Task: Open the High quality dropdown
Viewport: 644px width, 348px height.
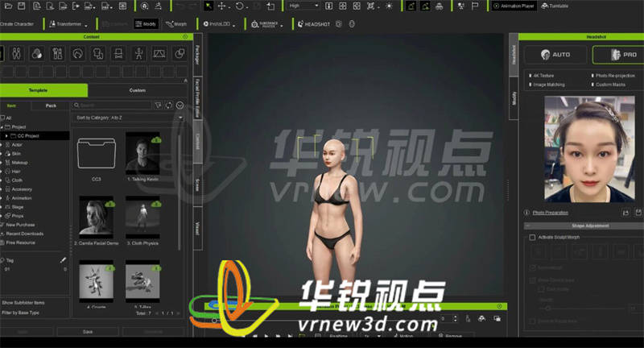Action: 303,6
